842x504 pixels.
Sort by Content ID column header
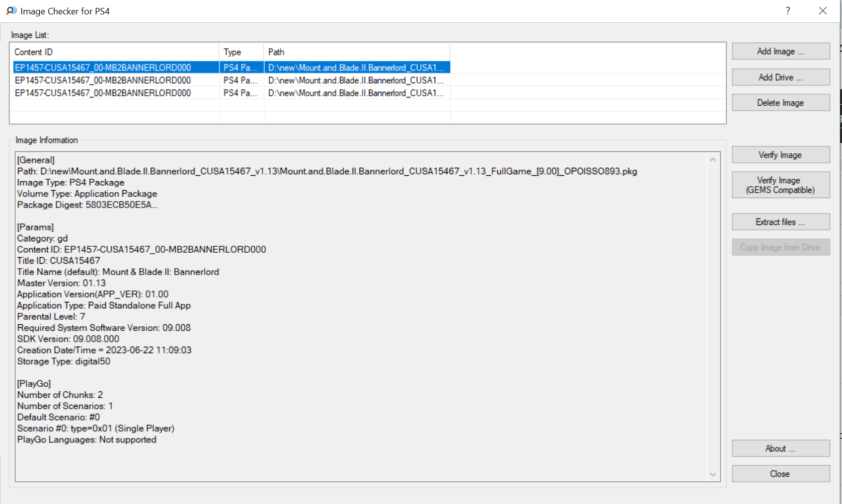pos(115,52)
